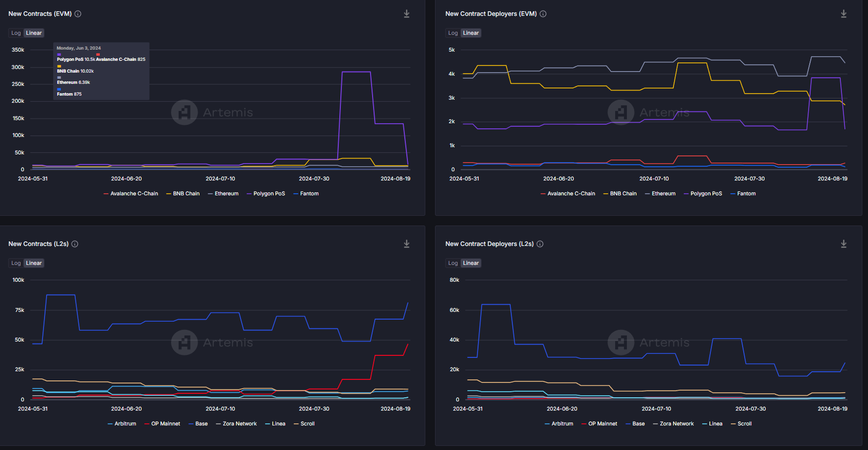Hide Linea series in Deployers (L2s) legend

(712, 424)
